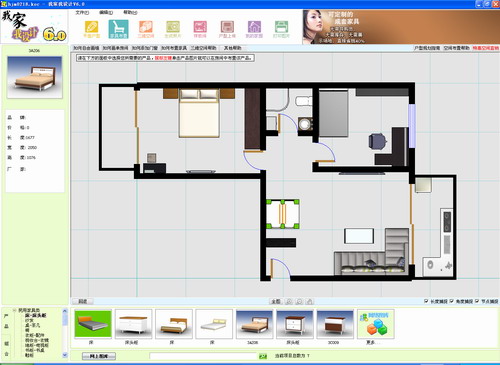Select the 床-床头柜 tree category

35,315
